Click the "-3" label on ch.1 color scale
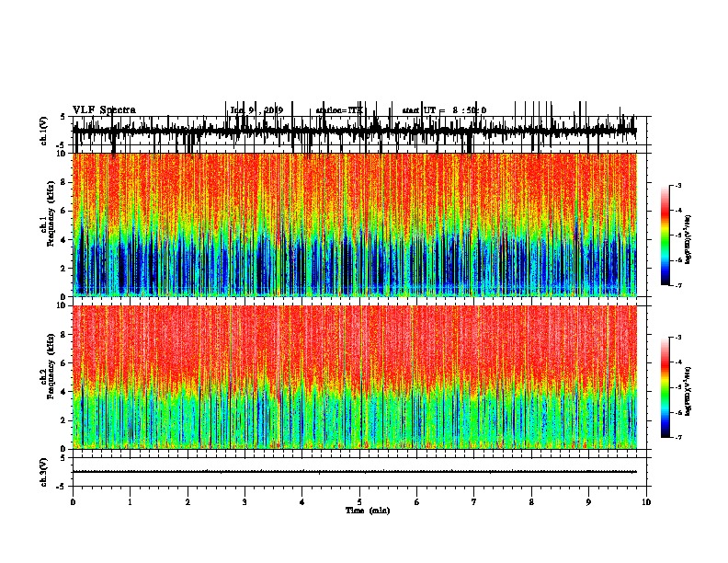The image size is (728, 563). pyautogui.click(x=677, y=185)
